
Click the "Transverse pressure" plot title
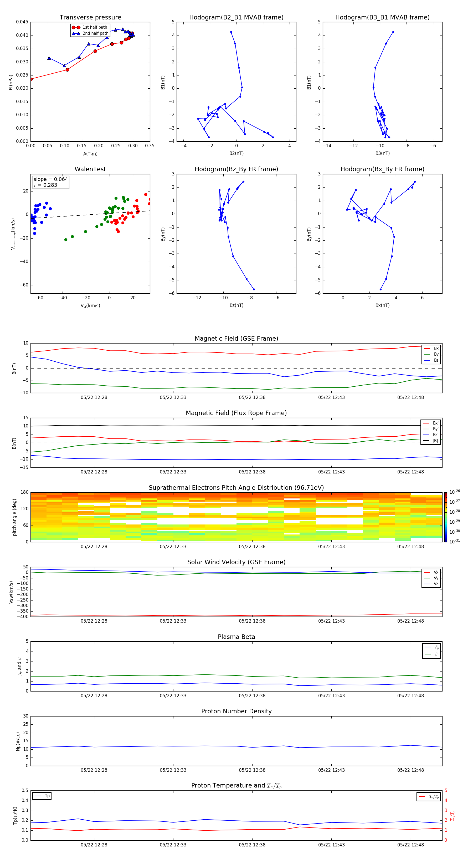click(90, 18)
